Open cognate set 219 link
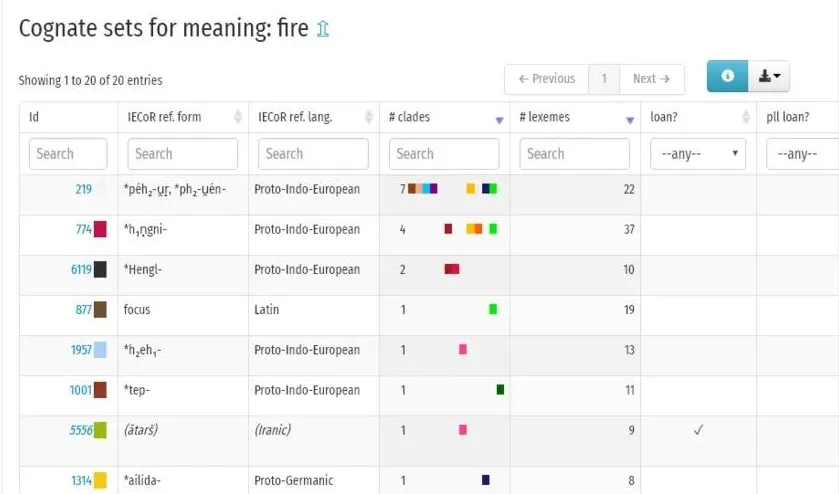This screenshot has height=494, width=839. pos(83,189)
